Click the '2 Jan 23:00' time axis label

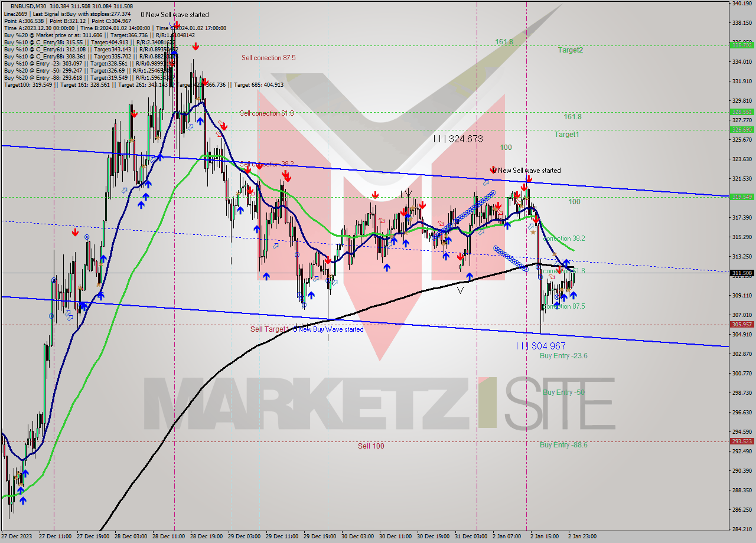pos(583,537)
